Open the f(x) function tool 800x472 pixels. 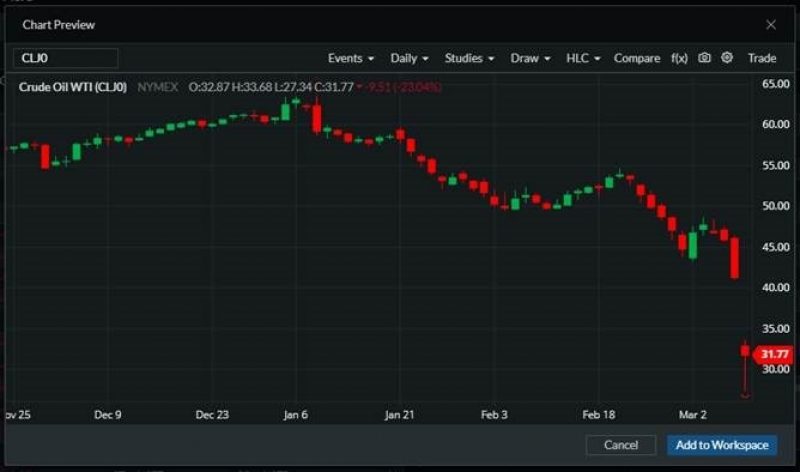(x=679, y=58)
